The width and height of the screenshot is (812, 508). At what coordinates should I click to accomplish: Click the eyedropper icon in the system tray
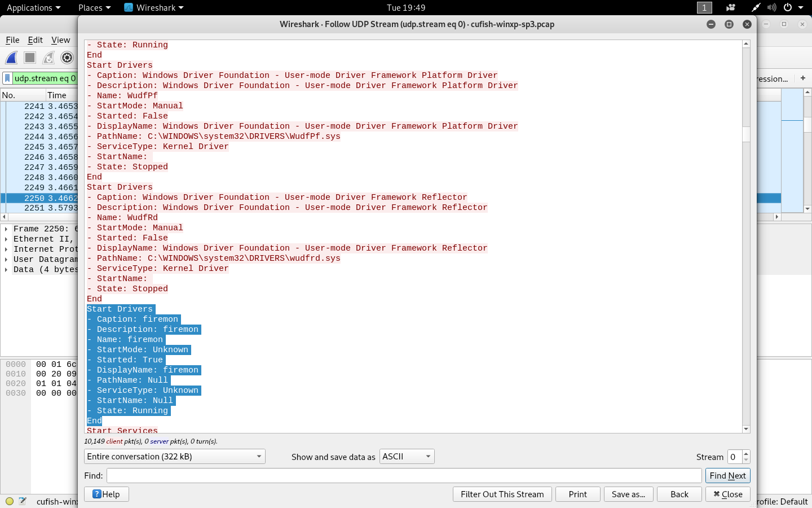[756, 7]
